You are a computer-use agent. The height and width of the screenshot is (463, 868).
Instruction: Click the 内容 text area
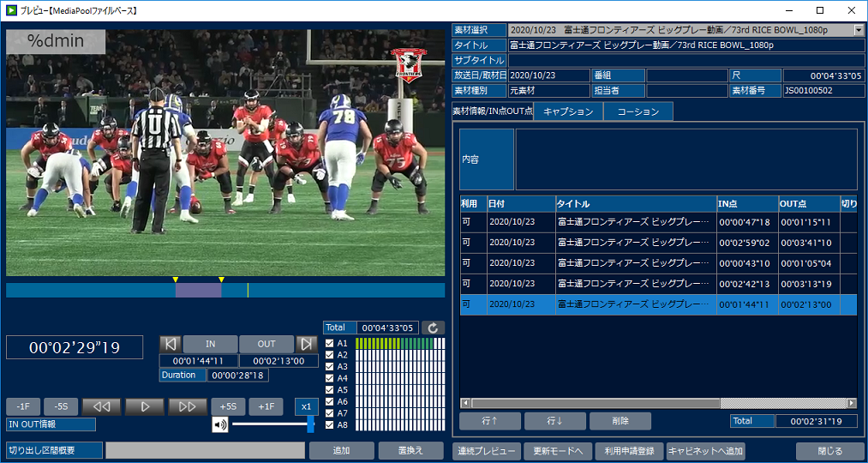[686, 159]
